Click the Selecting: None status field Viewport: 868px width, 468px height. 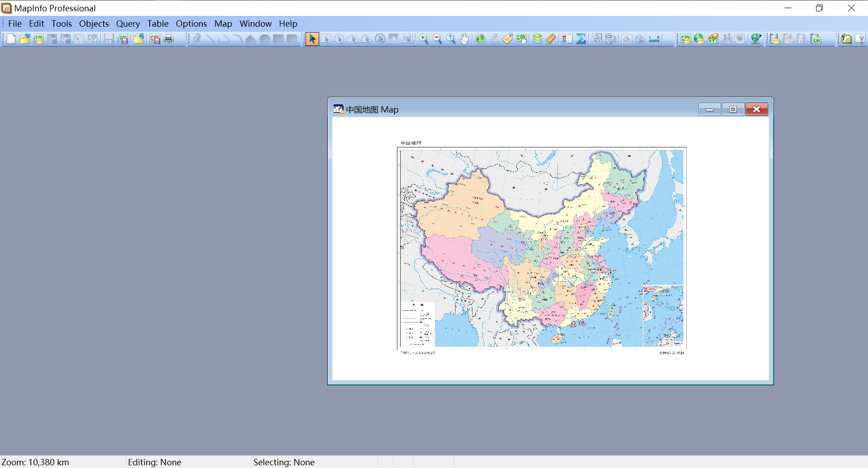[x=315, y=462]
